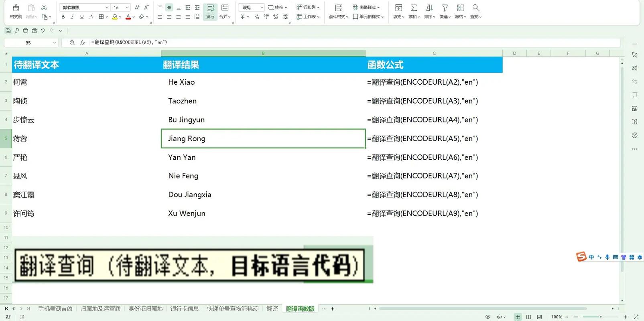Click the Print icon in quick toolbar

tap(26, 30)
